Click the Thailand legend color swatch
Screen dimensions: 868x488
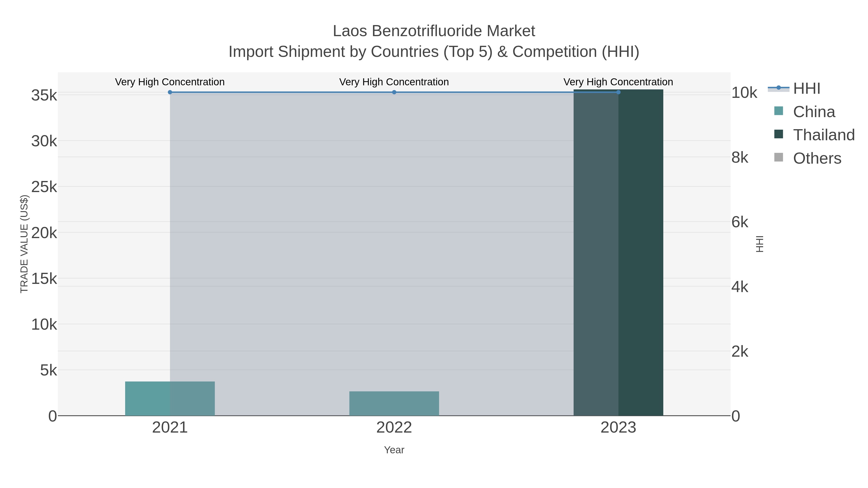pyautogui.click(x=779, y=134)
